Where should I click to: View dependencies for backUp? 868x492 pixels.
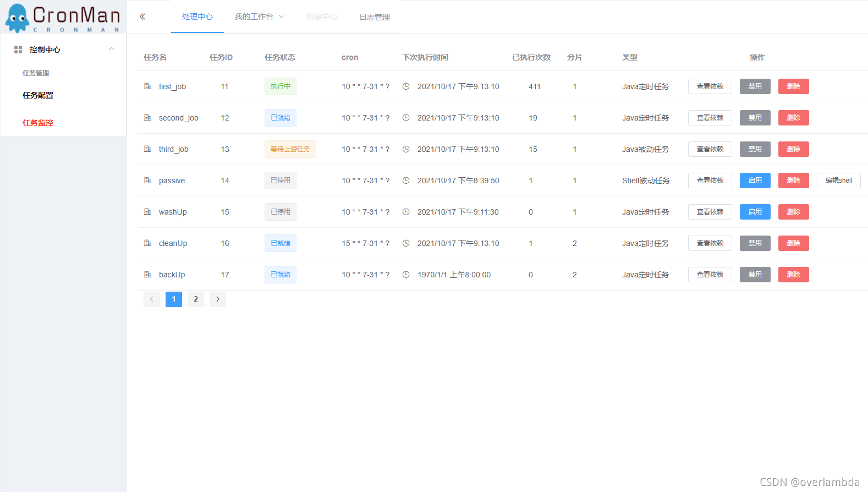click(x=710, y=275)
